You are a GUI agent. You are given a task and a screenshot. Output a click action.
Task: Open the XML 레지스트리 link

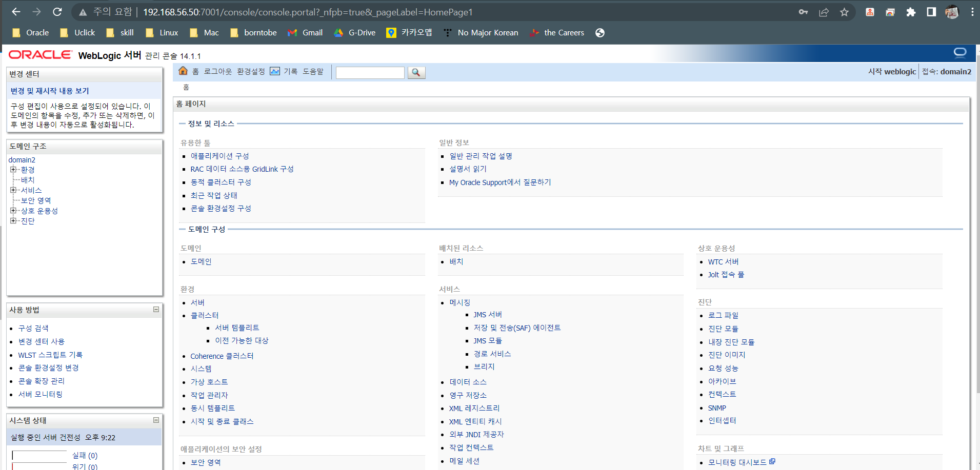(x=474, y=408)
